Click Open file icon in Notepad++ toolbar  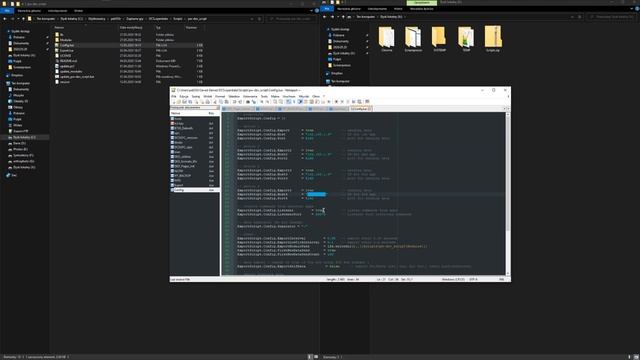179,102
